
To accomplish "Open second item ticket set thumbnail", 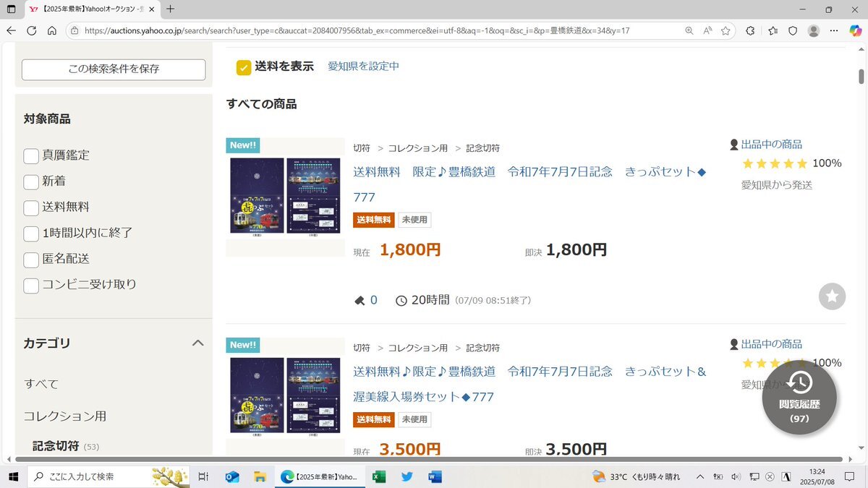I will click(285, 396).
